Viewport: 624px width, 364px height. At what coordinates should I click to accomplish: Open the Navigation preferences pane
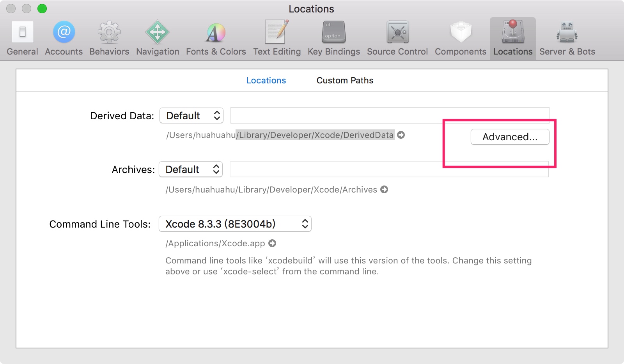158,38
